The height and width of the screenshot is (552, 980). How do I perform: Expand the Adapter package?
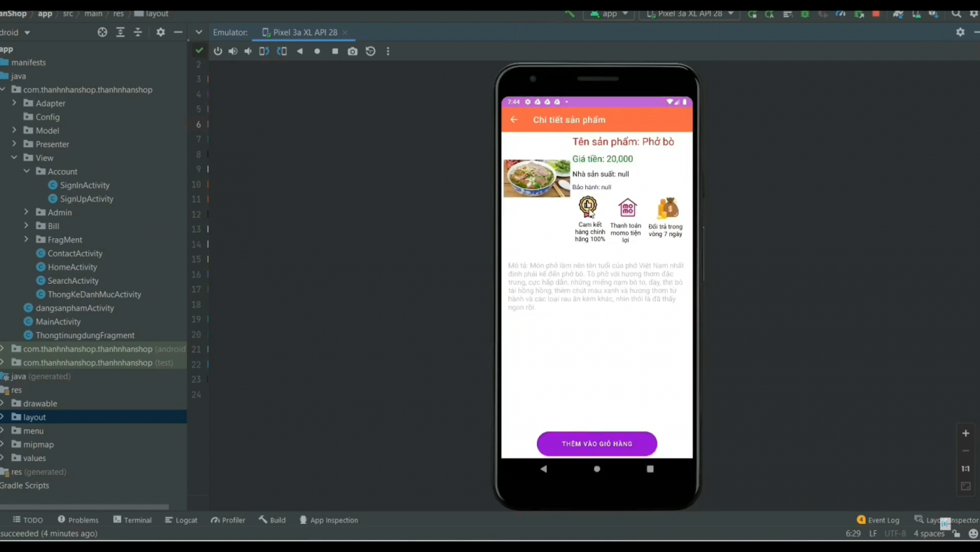(14, 103)
